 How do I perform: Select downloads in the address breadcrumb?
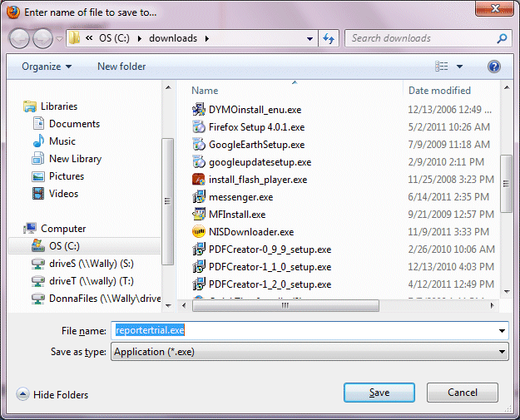coord(173,38)
